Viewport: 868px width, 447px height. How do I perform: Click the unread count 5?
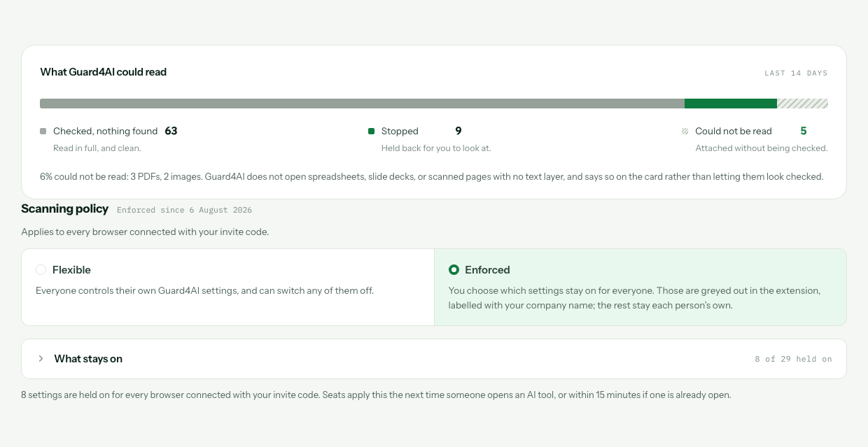point(804,131)
